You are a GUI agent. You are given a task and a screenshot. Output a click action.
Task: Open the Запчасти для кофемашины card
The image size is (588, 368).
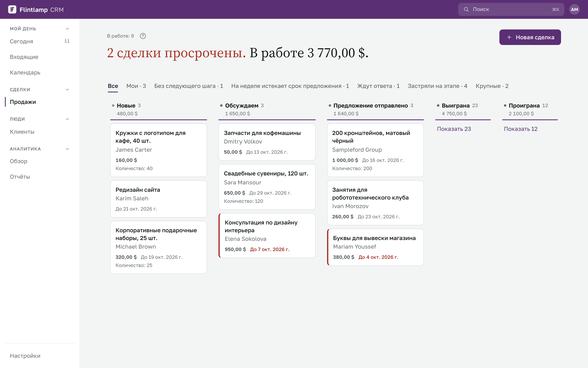(x=267, y=142)
